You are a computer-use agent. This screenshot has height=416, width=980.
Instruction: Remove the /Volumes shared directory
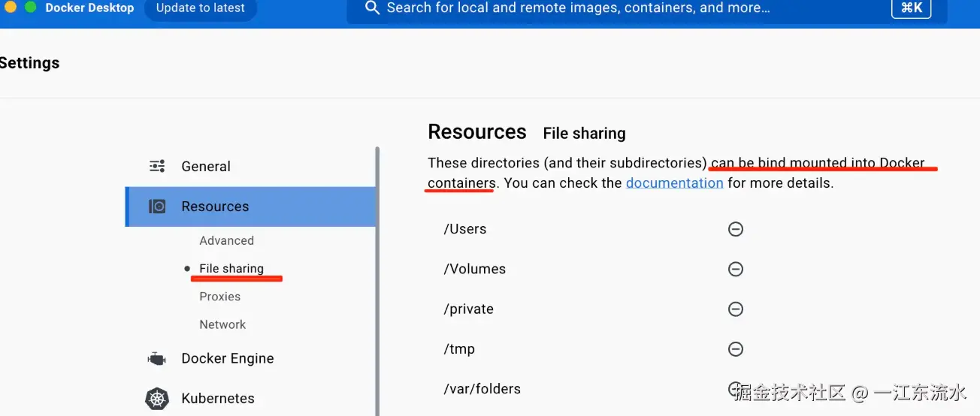tap(736, 269)
